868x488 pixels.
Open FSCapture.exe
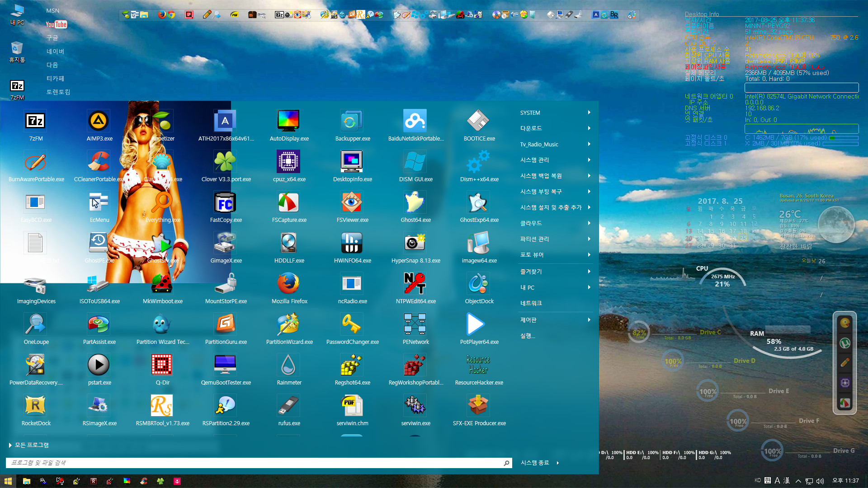pyautogui.click(x=289, y=207)
